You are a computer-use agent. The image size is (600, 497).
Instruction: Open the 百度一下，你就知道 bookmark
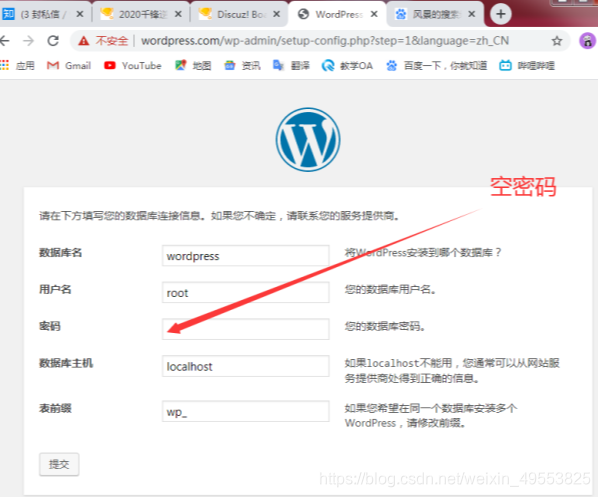coord(436,66)
